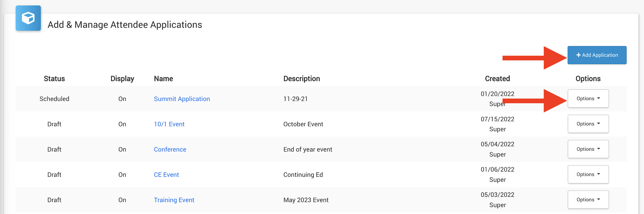Click the October Event description text
Image resolution: width=644 pixels, height=214 pixels.
[303, 124]
